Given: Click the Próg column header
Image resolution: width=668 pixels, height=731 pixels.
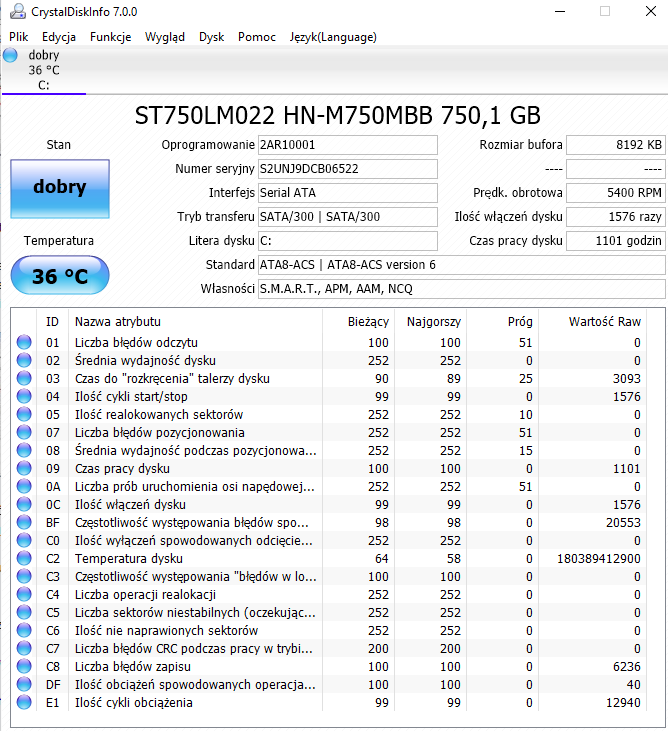Looking at the screenshot, I should tap(503, 322).
